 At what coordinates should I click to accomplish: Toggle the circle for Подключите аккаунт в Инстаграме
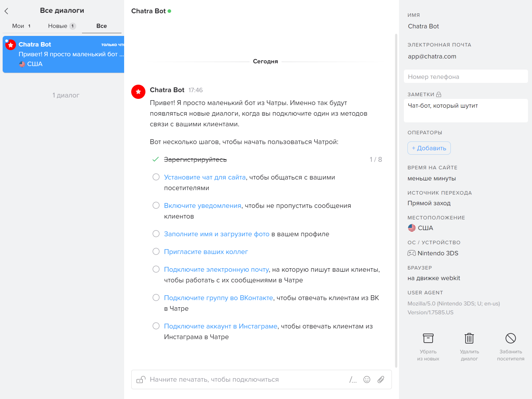coord(156,326)
